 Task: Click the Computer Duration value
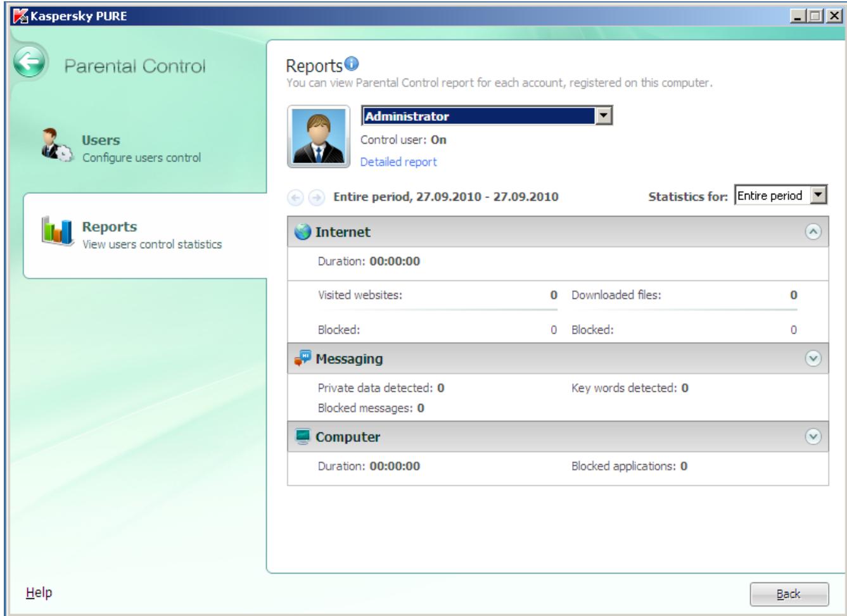[x=395, y=467]
